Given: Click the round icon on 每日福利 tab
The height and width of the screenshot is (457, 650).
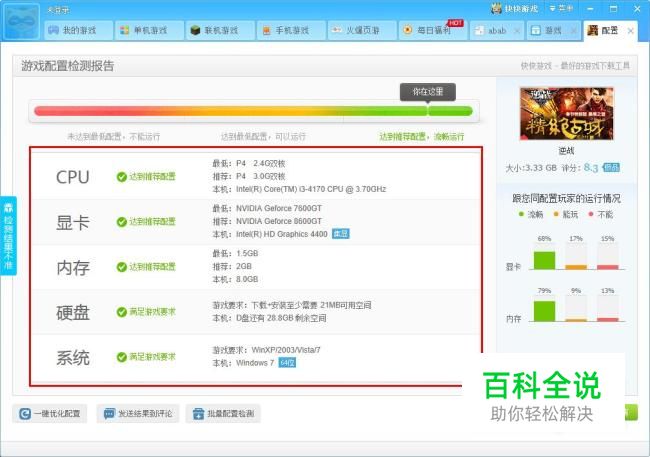Looking at the screenshot, I should click(407, 30).
